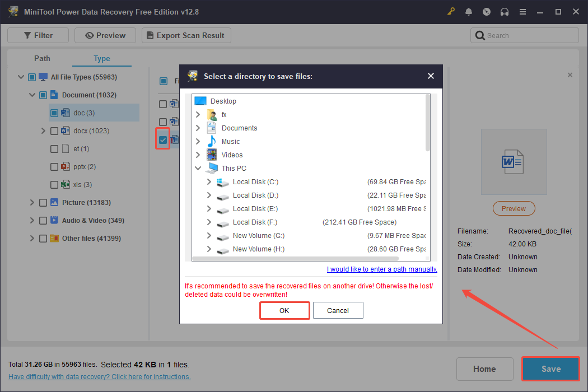Viewport: 588px width, 392px height.
Task: Switch to the Type tab
Action: (x=101, y=58)
